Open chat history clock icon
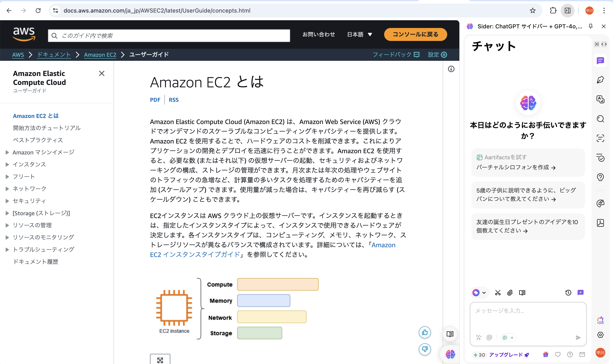Viewport: 613px width, 364px height. pos(568,293)
